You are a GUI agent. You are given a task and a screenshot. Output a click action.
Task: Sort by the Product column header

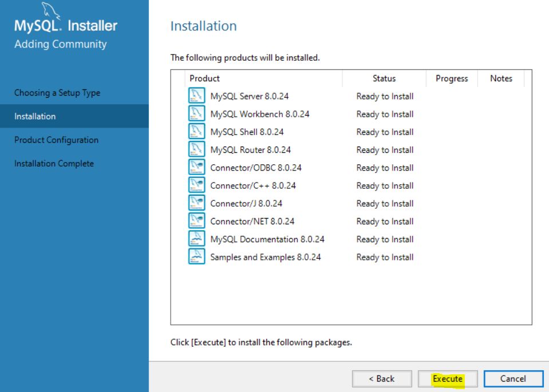click(263, 78)
